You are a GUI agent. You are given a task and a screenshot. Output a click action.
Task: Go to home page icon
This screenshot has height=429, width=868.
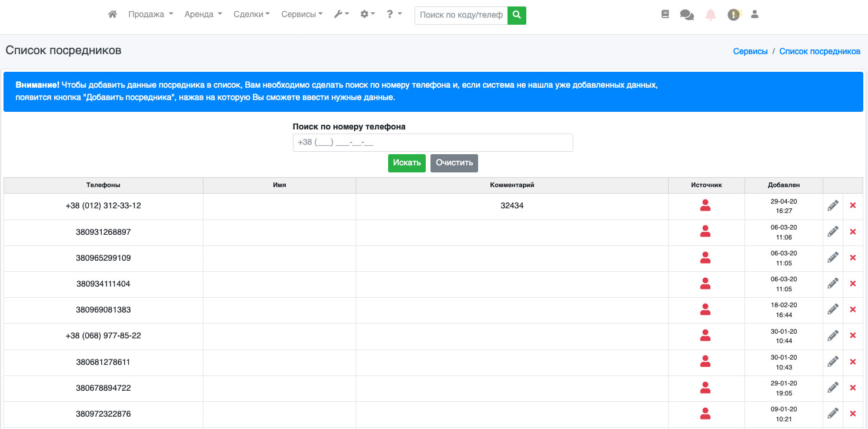112,14
